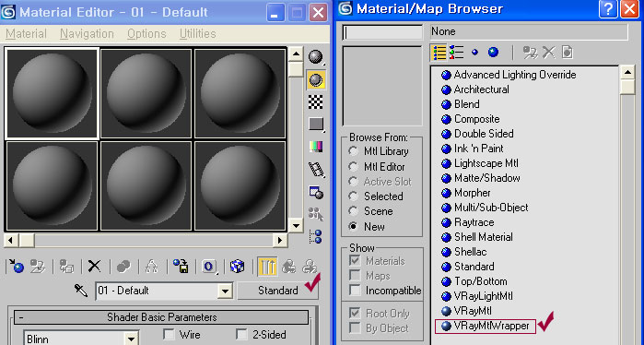Click the Make Preview film icon

pyautogui.click(x=316, y=169)
